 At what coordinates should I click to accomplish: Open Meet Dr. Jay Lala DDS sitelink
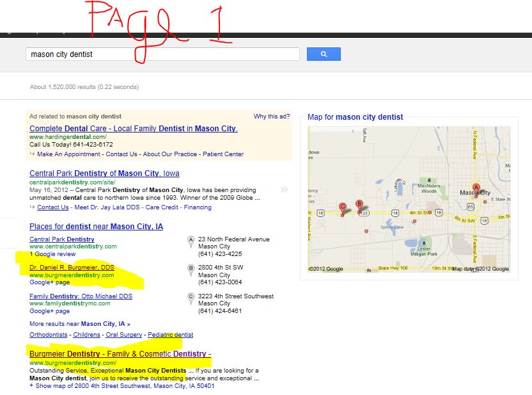pos(107,207)
